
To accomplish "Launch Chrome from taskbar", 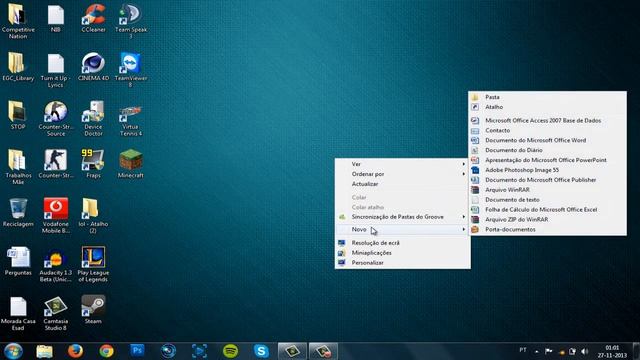I will tap(107, 351).
